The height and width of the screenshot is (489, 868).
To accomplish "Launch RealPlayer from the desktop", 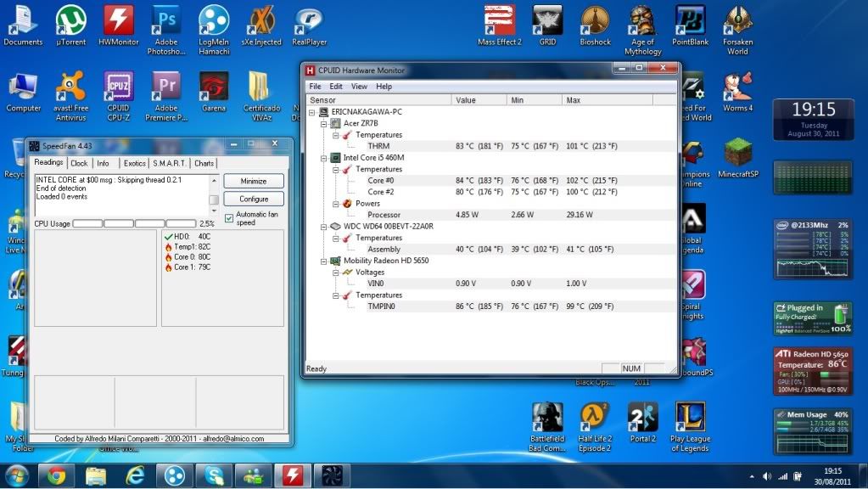I will (309, 25).
